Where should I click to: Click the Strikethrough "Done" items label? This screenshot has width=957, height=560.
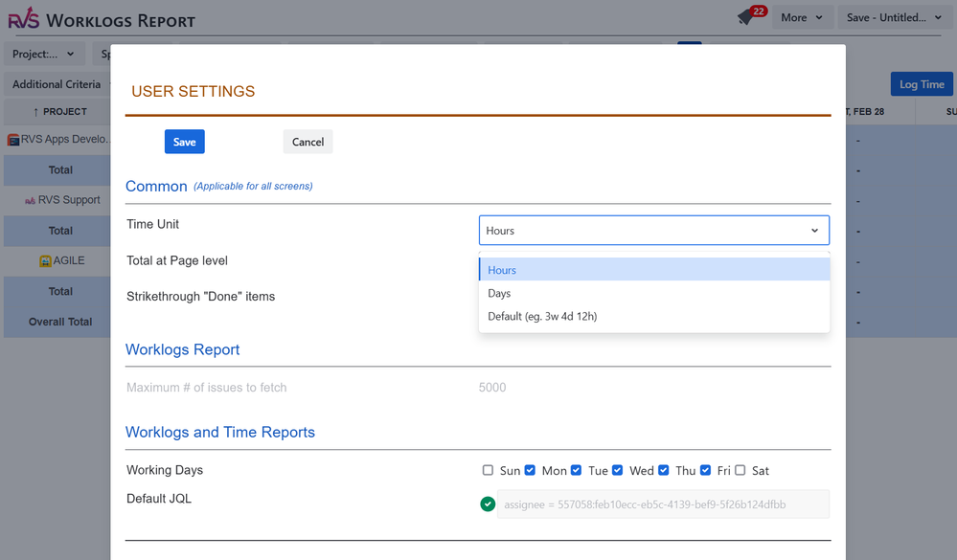coord(201,297)
